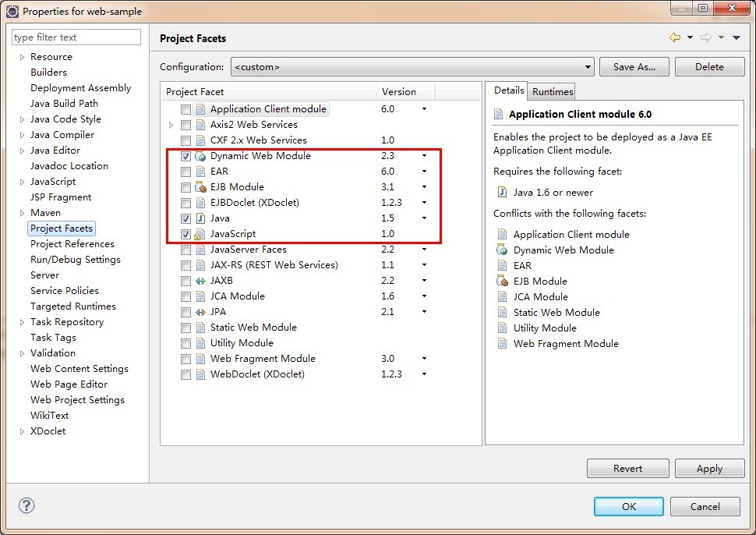Select Deployment Assembly in the tree
This screenshot has height=535, width=756.
80,88
